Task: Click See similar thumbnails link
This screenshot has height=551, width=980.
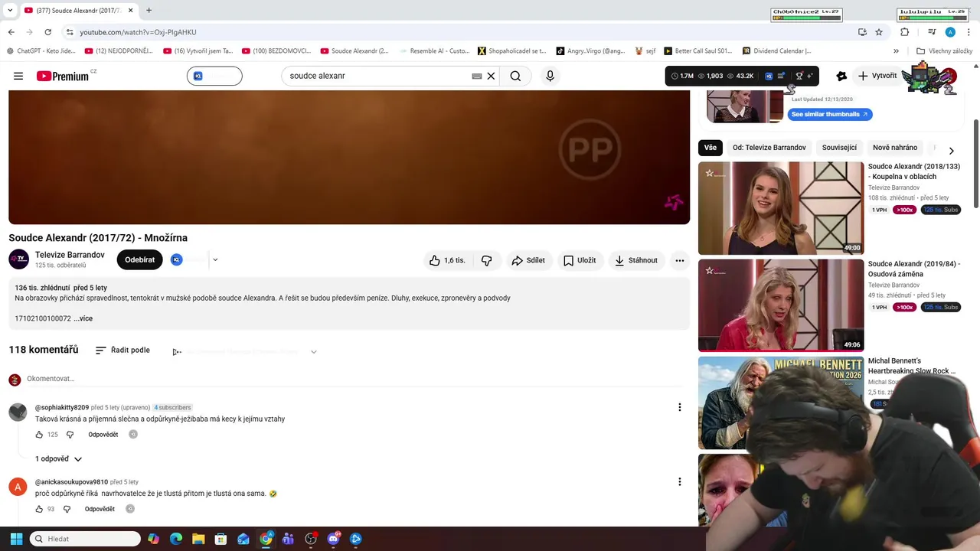Action: (830, 114)
